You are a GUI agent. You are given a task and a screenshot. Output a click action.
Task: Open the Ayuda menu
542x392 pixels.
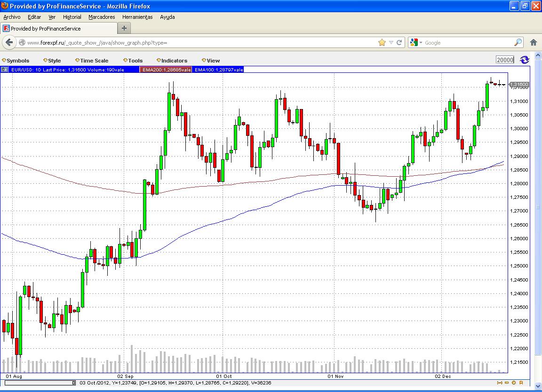point(167,17)
